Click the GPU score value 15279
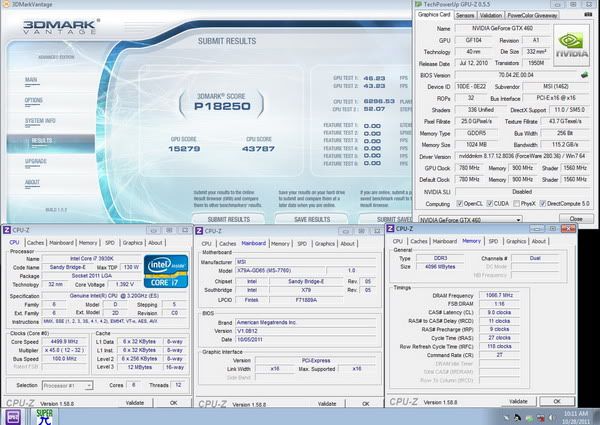Viewport: 600px width, 425px height. point(184,149)
